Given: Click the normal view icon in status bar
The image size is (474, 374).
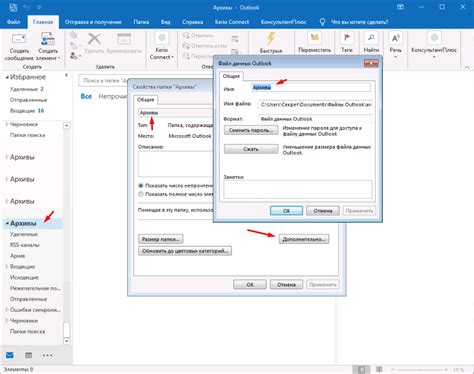Looking at the screenshot, I should tap(362, 369).
